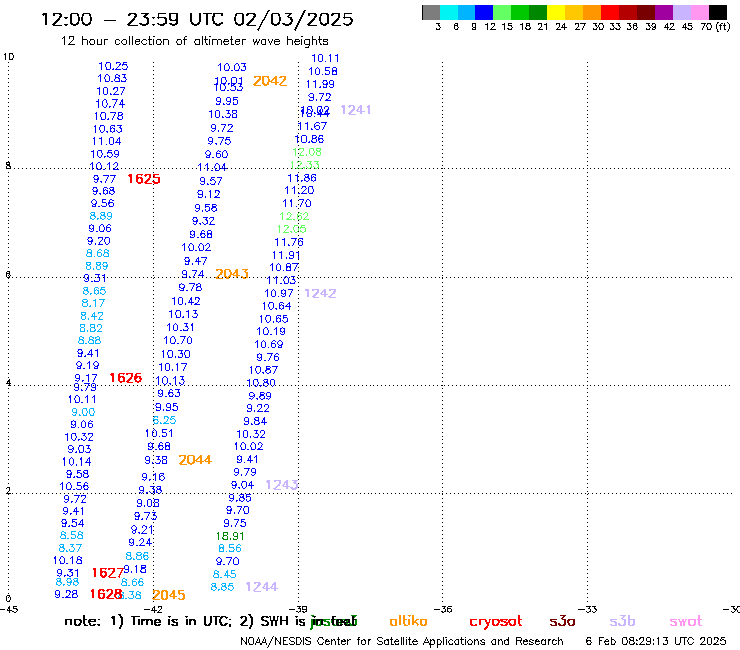Select the red cryosat time label 1625

pos(144,179)
